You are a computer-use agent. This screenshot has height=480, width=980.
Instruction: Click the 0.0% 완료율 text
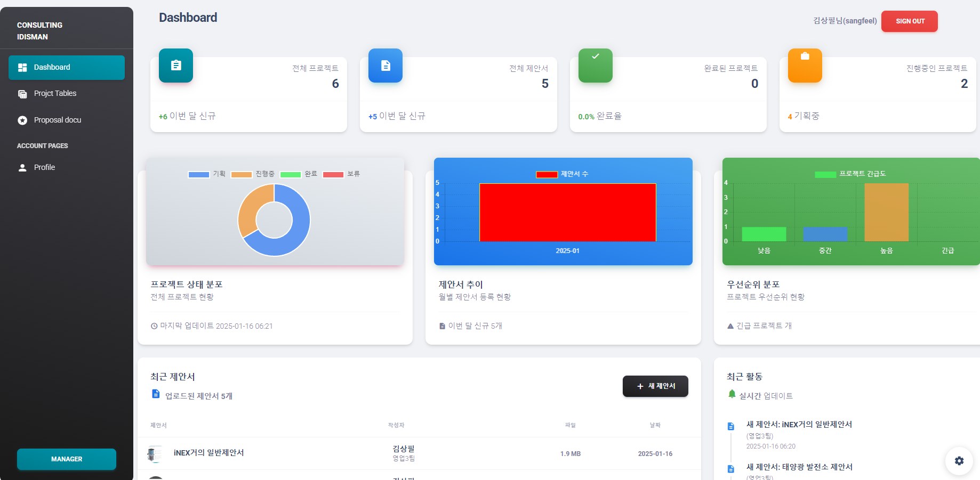pyautogui.click(x=600, y=116)
